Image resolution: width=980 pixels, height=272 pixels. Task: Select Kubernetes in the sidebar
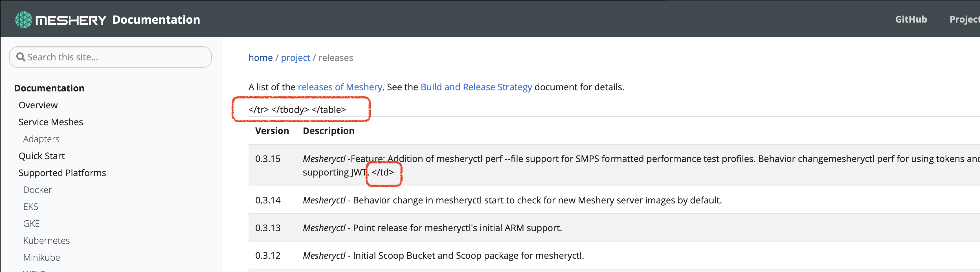click(x=47, y=240)
